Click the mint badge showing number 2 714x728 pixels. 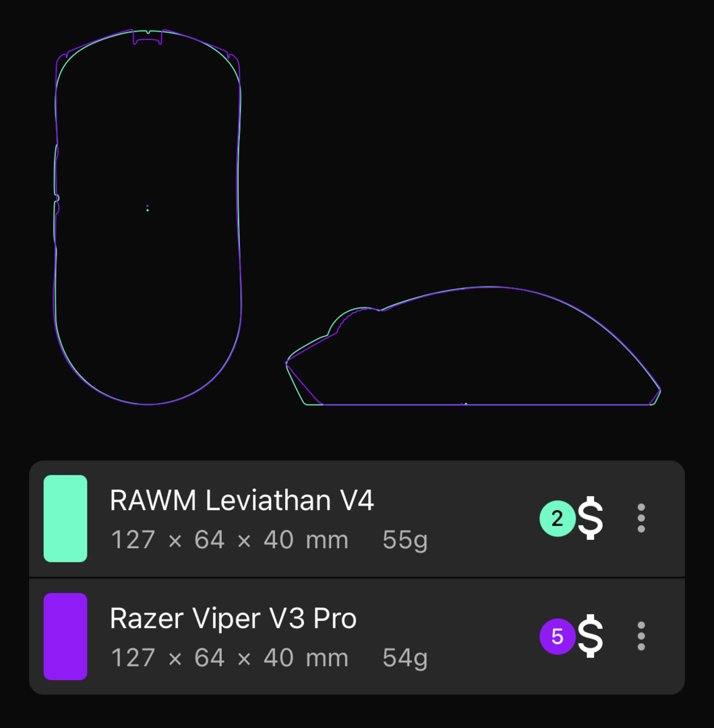tap(558, 518)
